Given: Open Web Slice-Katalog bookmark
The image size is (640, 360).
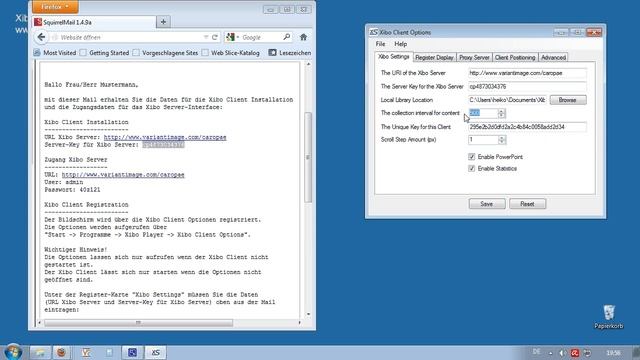Looking at the screenshot, I should coord(230,53).
